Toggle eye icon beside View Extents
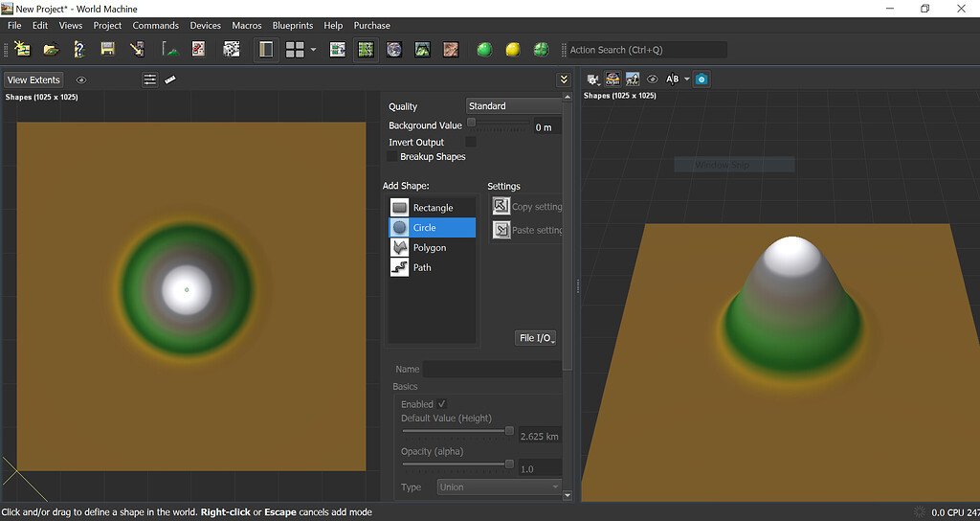 81,80
